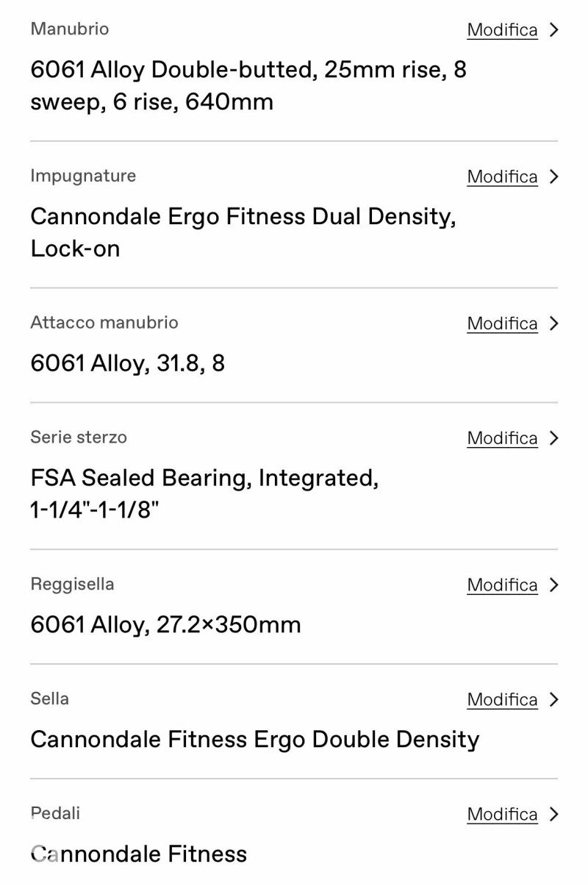Open Modifica for the Reggisella entry
588x886 pixels.
[502, 585]
